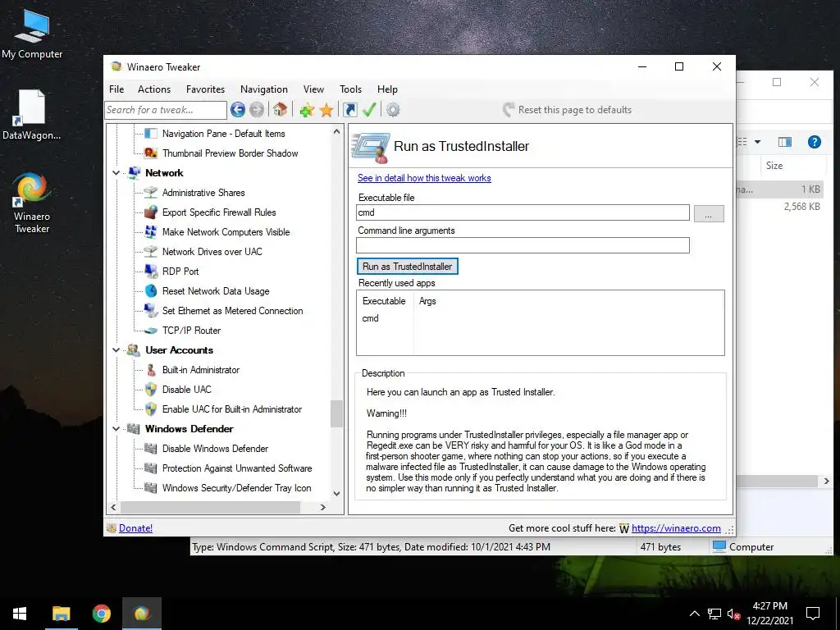Open the Tools menu
The image size is (840, 630).
pos(351,89)
